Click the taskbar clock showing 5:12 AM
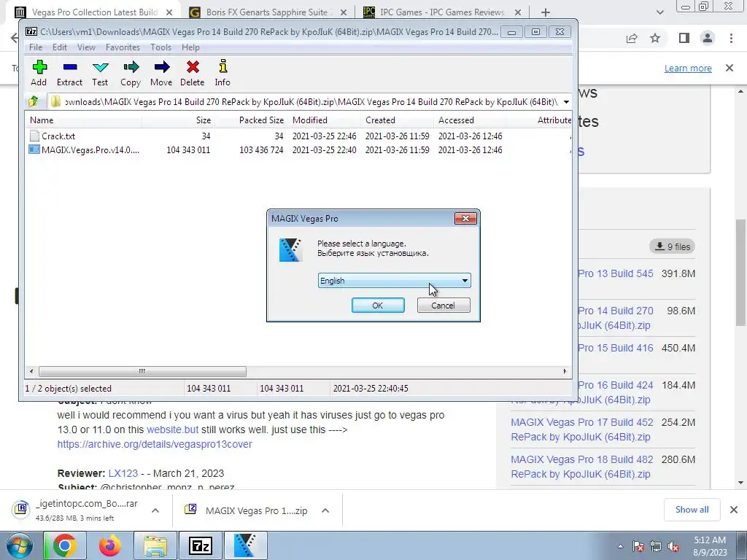Screen dimensions: 747x560 (710, 546)
